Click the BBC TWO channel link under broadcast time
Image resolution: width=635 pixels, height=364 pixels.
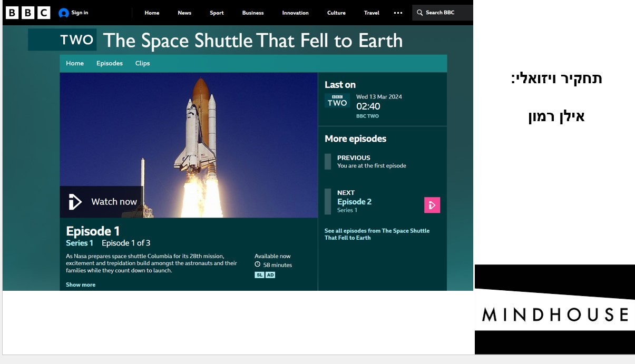pyautogui.click(x=367, y=116)
